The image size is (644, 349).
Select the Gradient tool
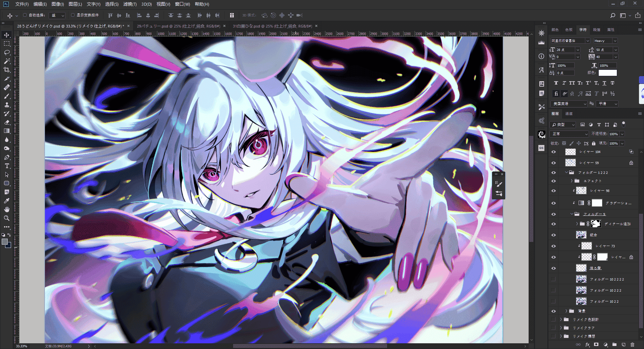click(x=7, y=131)
